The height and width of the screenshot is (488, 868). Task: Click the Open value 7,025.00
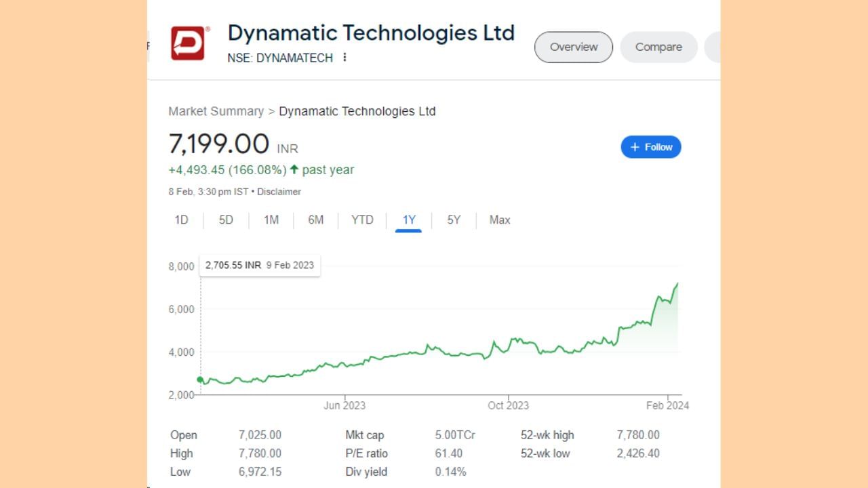point(260,435)
